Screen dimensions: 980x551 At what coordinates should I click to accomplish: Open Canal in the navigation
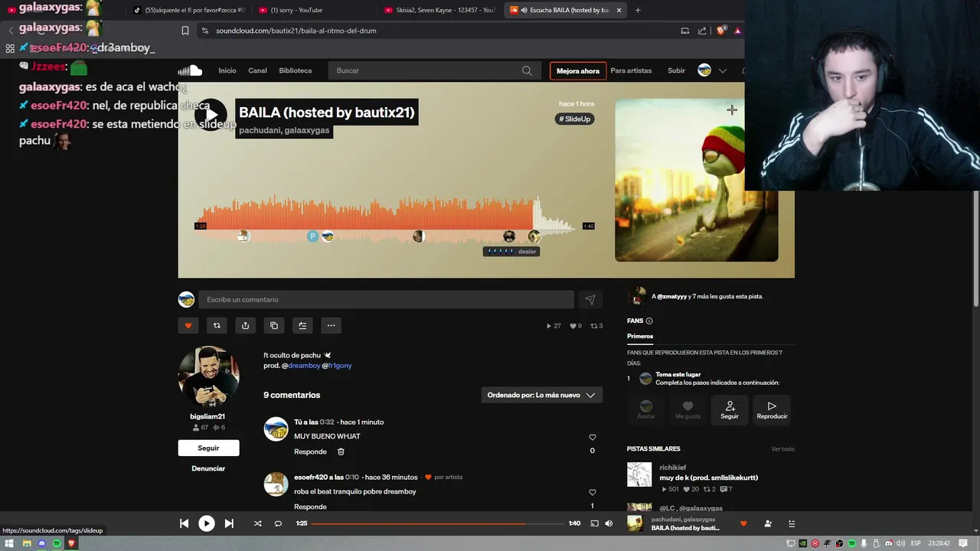point(257,70)
